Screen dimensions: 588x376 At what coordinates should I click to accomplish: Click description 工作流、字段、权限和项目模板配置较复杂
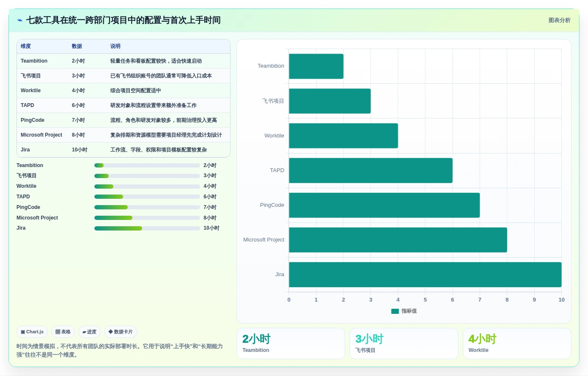point(159,150)
